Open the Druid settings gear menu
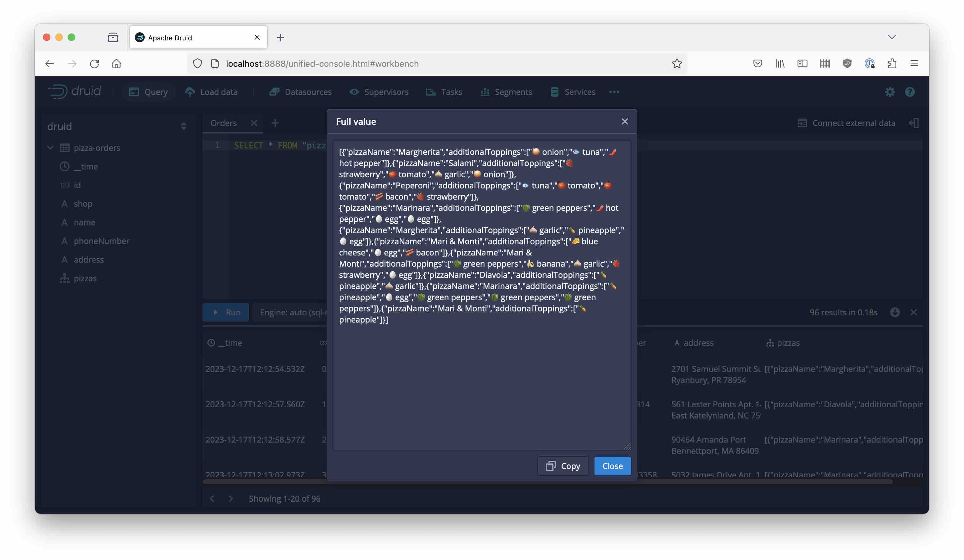Screen dimensions: 964x560 [890, 92]
